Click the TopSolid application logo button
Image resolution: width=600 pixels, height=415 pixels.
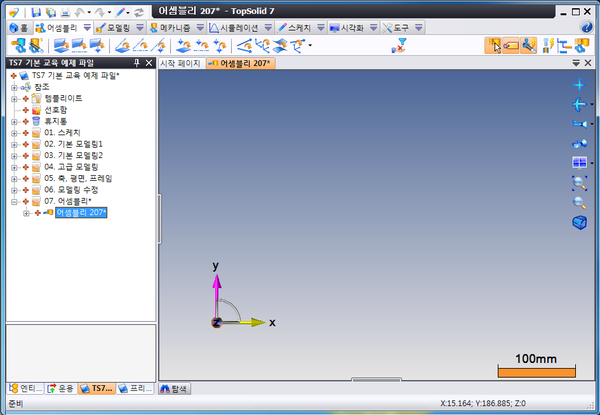[x=14, y=13]
